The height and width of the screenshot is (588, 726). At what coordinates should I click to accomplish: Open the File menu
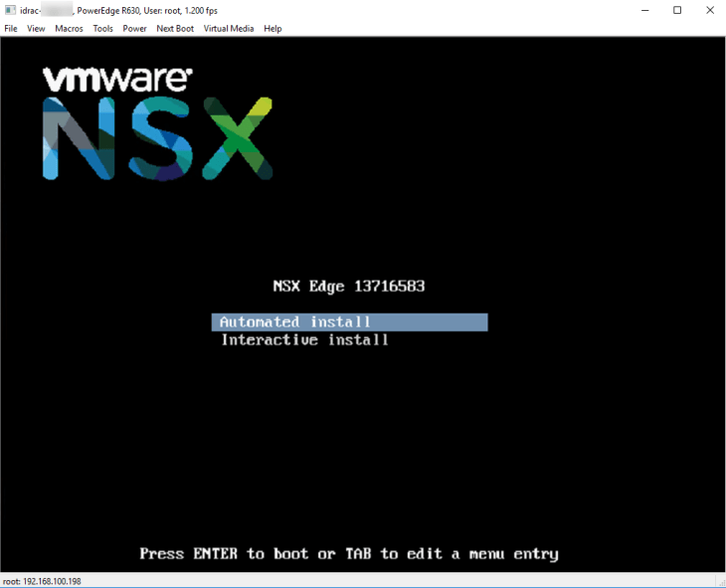11,29
